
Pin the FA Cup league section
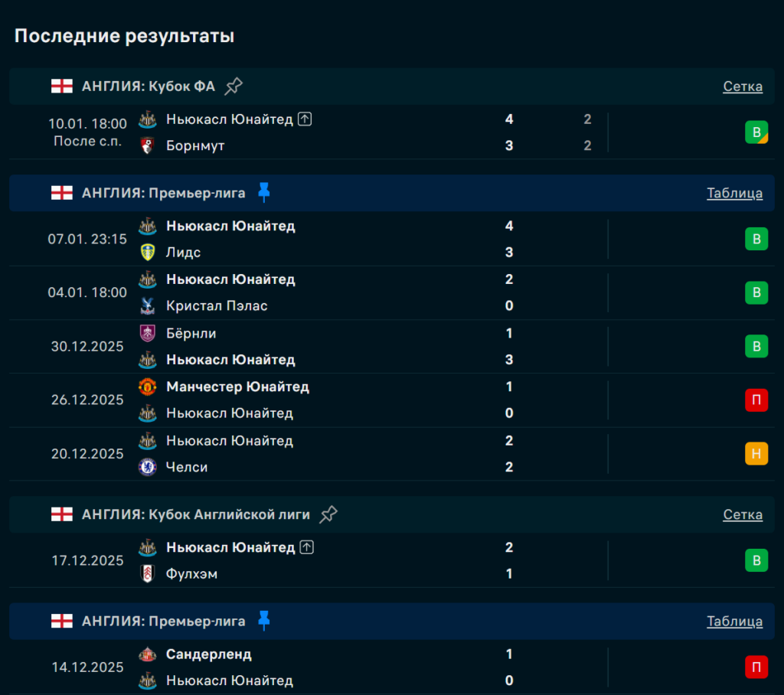[x=234, y=86]
